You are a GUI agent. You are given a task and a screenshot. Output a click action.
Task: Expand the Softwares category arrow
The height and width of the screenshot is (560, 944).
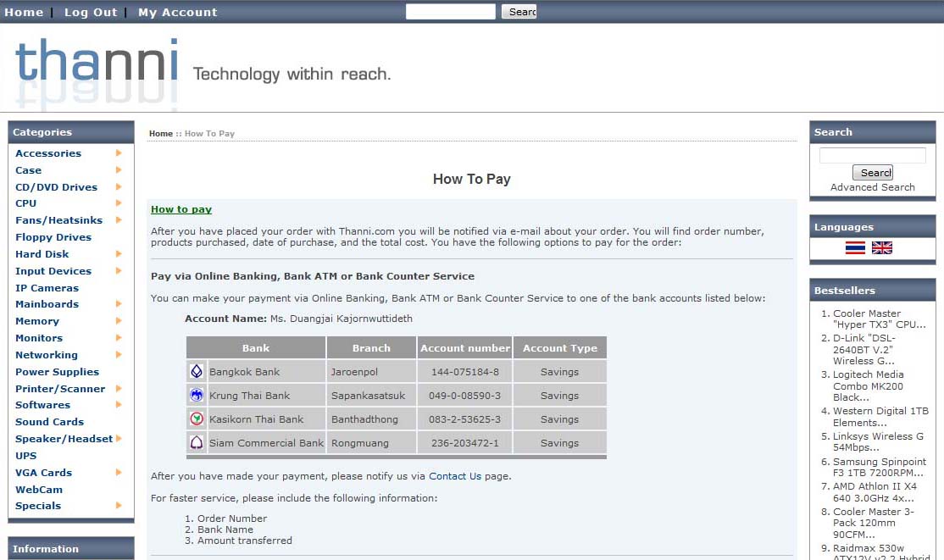click(119, 404)
